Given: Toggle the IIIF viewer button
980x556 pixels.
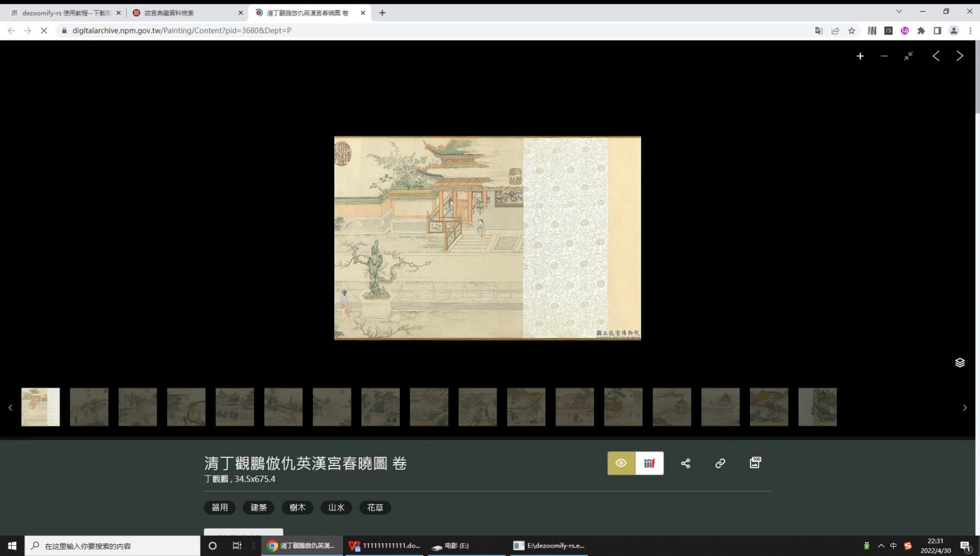Looking at the screenshot, I should pos(649,463).
